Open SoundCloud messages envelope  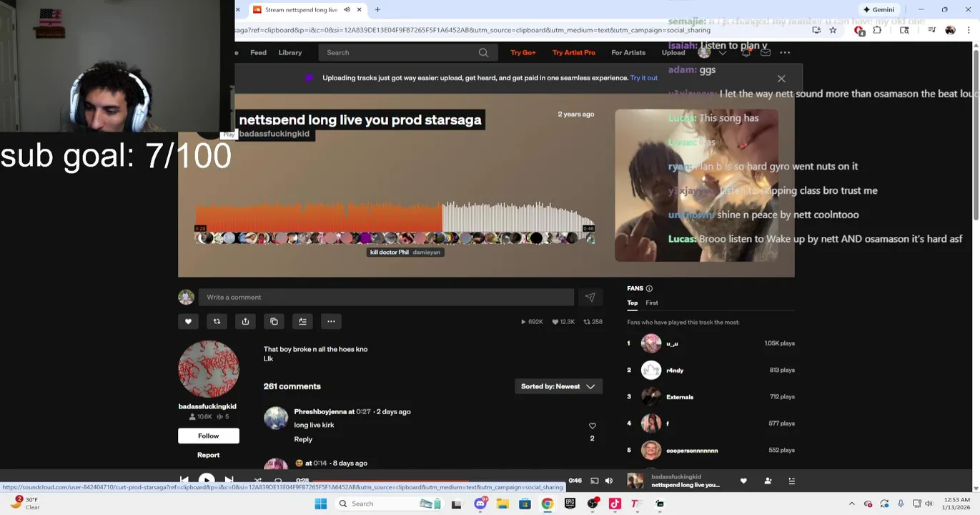point(766,53)
